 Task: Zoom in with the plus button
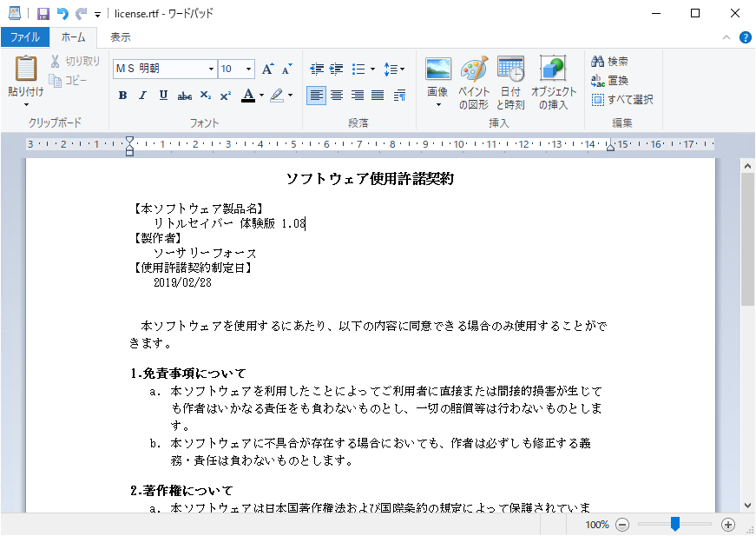tap(728, 525)
